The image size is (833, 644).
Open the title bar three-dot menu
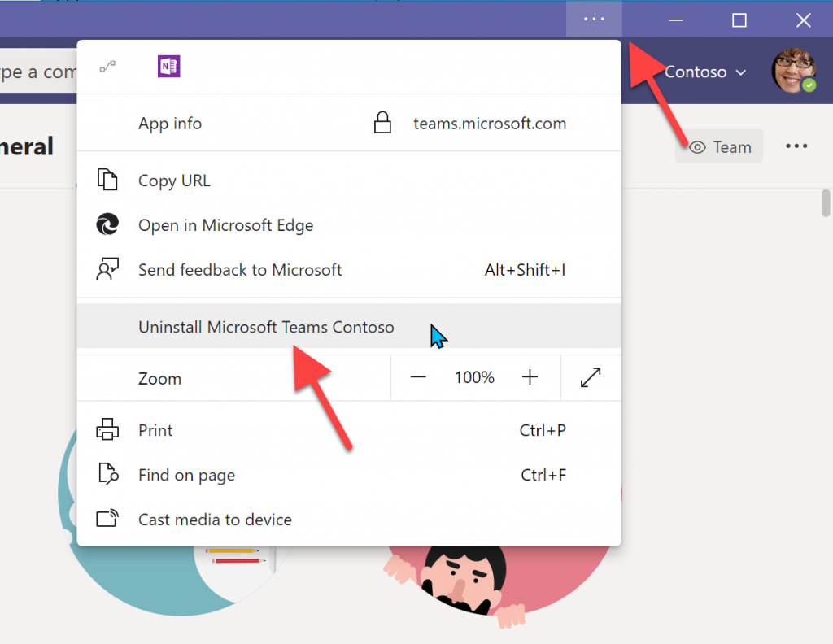(x=594, y=20)
